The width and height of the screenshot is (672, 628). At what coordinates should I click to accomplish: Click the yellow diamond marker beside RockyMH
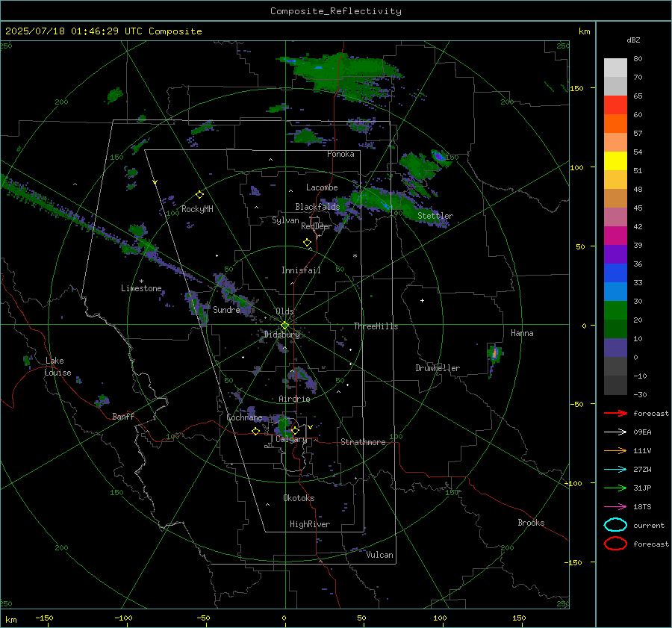pyautogui.click(x=199, y=195)
